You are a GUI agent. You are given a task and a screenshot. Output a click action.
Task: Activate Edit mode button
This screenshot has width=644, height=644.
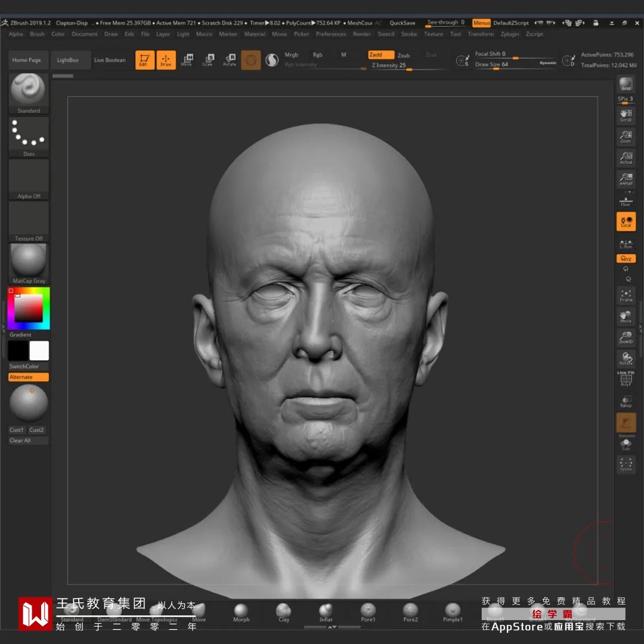tap(145, 60)
